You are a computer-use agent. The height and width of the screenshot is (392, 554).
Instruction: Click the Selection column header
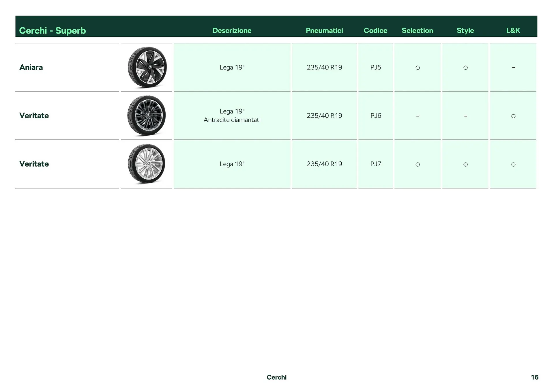point(417,30)
